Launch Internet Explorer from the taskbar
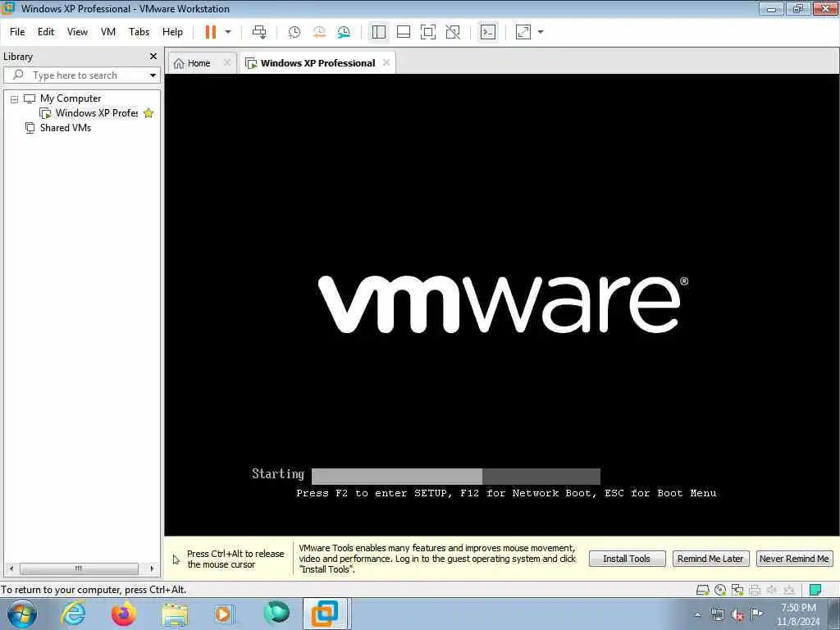The width and height of the screenshot is (840, 630). (73, 614)
